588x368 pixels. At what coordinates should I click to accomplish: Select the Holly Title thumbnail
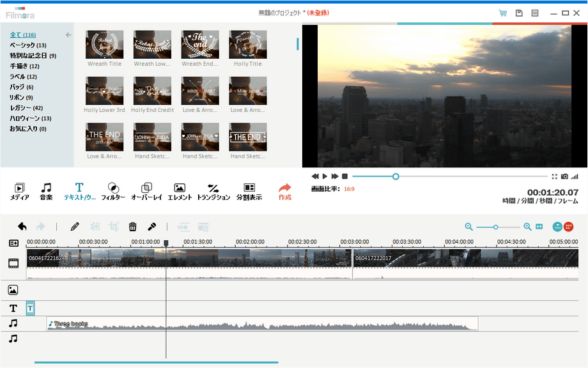248,45
